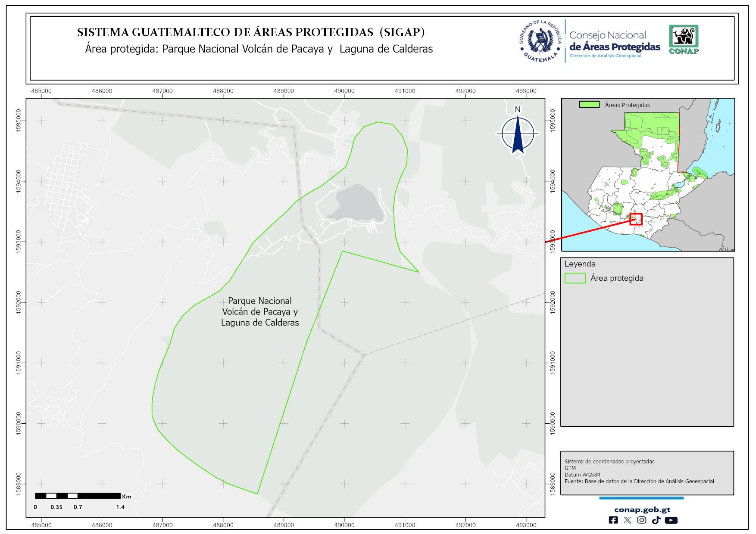756x534 pixels.
Task: Open the TikTok social icon
Action: (x=656, y=520)
